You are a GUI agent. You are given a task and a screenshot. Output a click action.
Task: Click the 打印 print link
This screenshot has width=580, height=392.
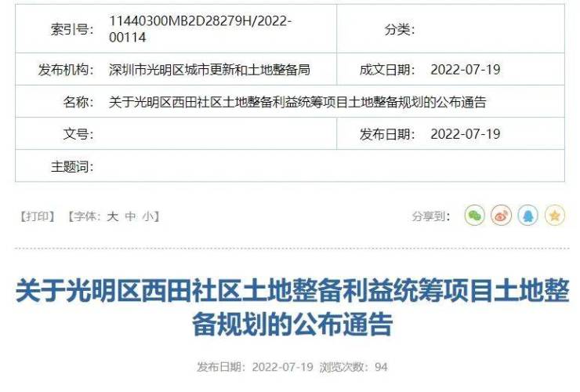(x=38, y=216)
